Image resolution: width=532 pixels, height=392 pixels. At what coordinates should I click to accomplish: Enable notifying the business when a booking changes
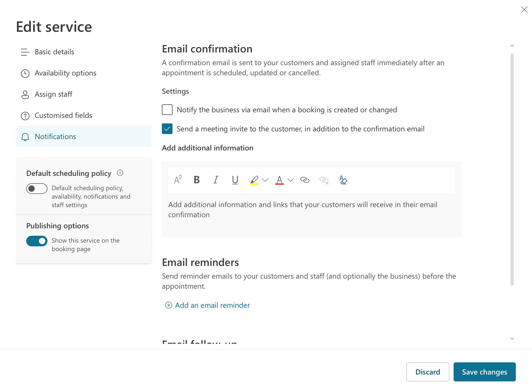(167, 110)
